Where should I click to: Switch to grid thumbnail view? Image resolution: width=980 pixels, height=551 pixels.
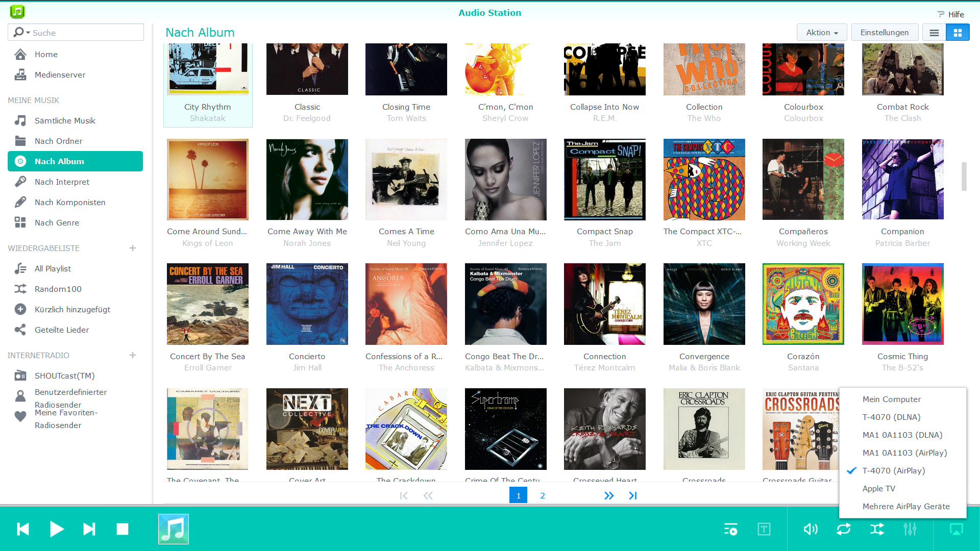tap(958, 32)
